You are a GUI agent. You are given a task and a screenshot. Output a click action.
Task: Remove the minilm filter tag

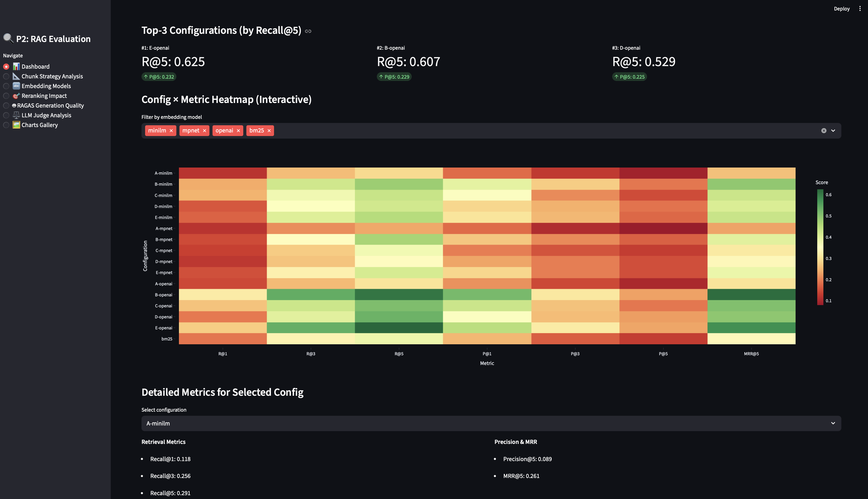coord(171,131)
